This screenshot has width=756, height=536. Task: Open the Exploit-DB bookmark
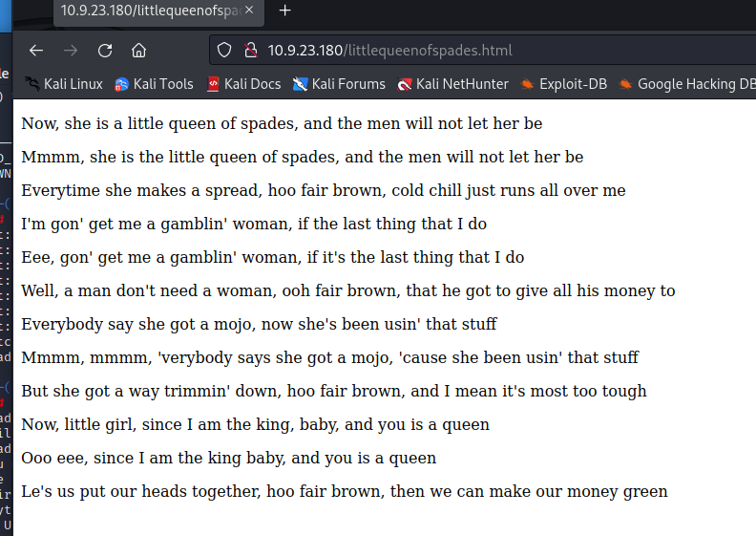(x=563, y=84)
